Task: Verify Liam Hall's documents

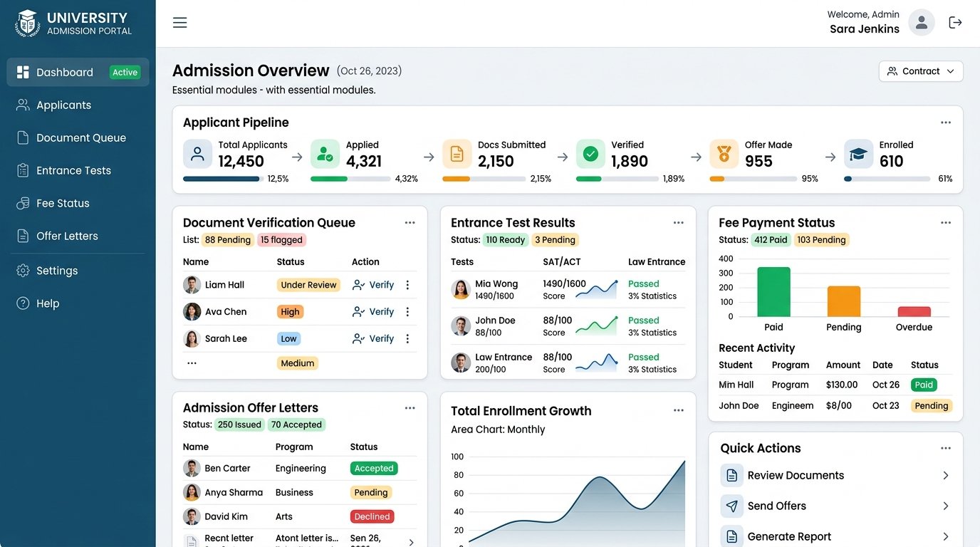Action: 373,285
